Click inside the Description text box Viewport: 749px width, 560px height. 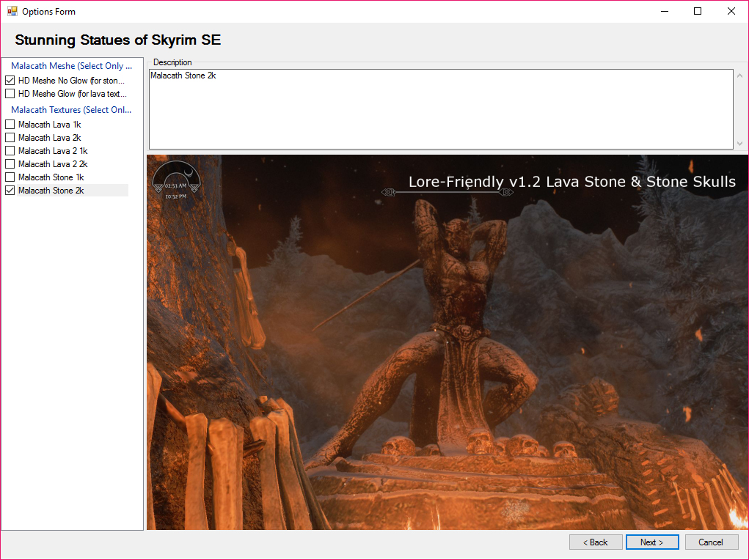coord(441,109)
